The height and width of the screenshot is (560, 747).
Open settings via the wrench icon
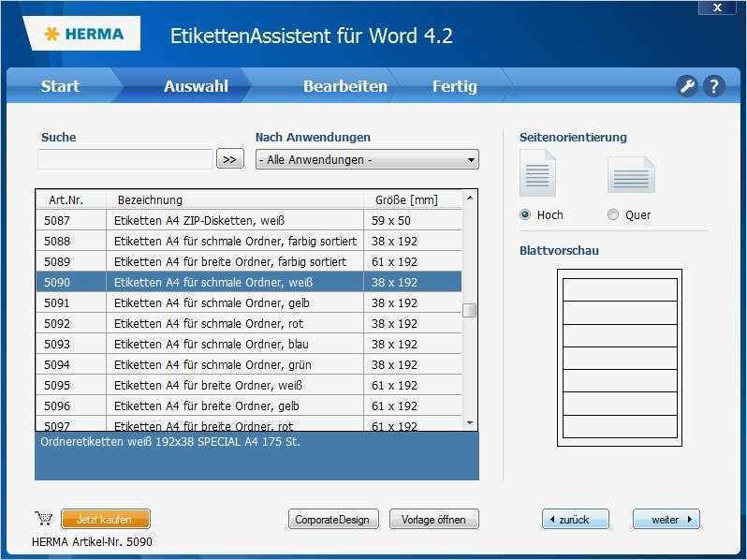coord(686,86)
